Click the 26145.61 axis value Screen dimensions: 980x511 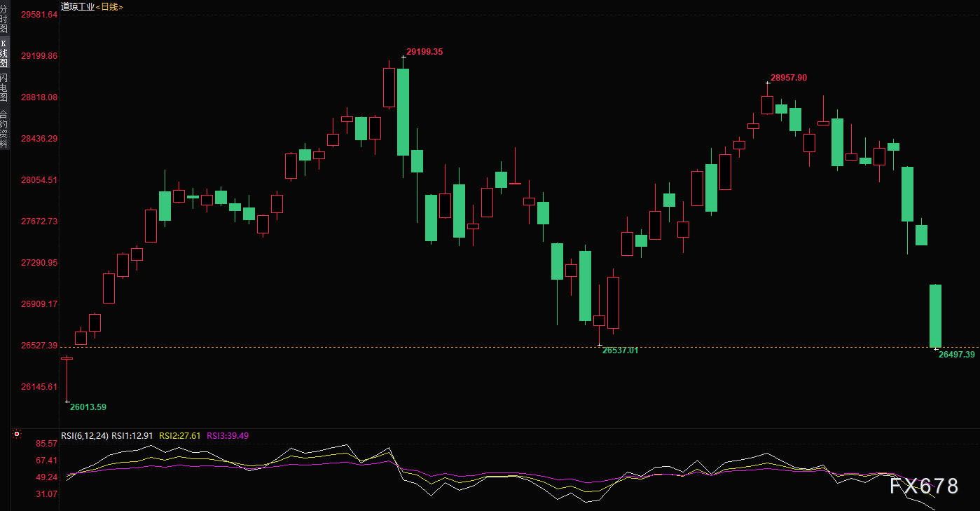[39, 386]
